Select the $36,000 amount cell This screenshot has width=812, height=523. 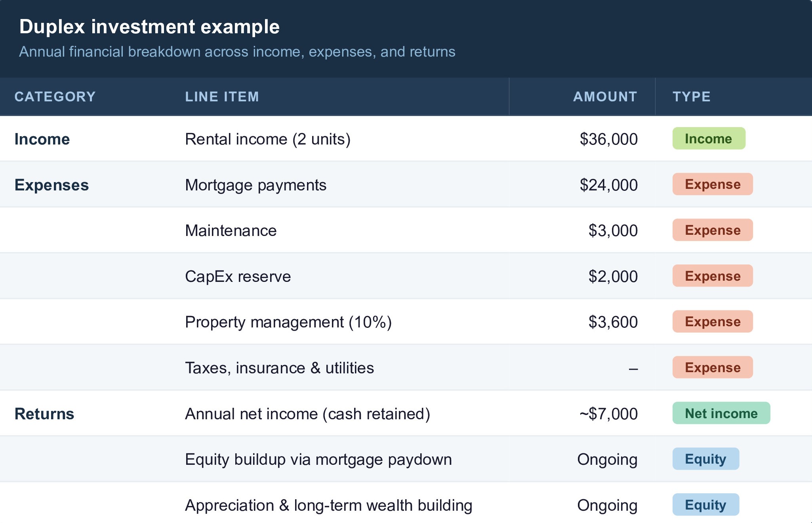pos(608,139)
